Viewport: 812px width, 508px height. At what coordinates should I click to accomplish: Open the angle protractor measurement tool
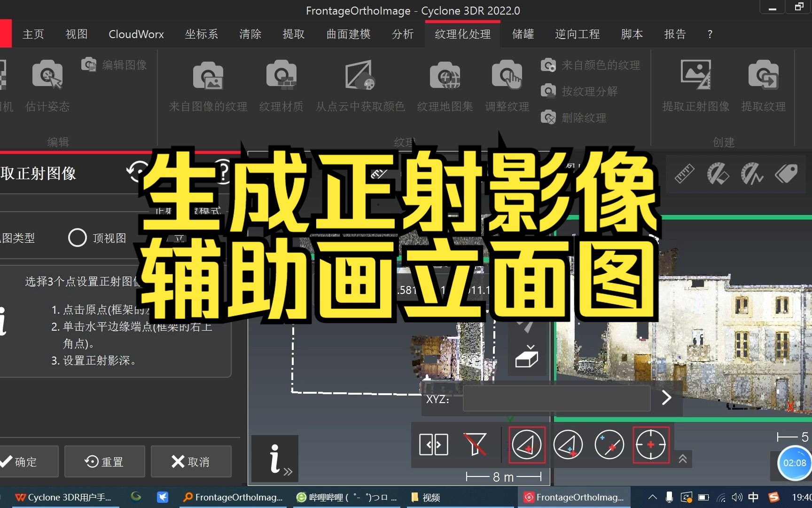(x=752, y=174)
